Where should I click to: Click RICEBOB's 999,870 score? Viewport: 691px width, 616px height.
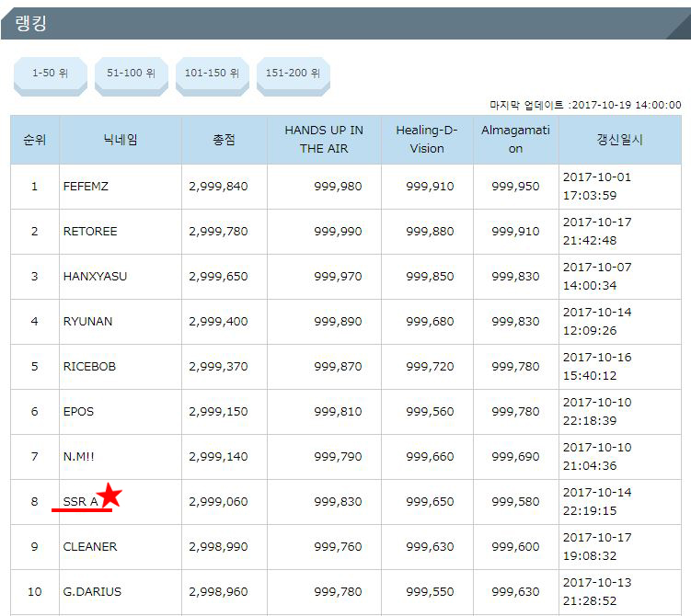pos(338,366)
